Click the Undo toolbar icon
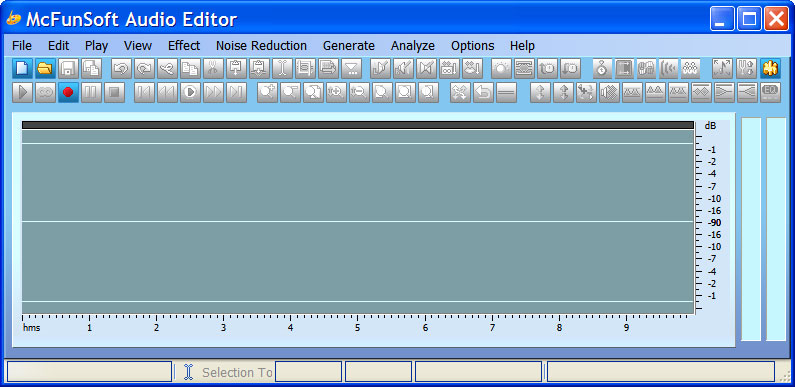795x387 pixels. coord(121,68)
